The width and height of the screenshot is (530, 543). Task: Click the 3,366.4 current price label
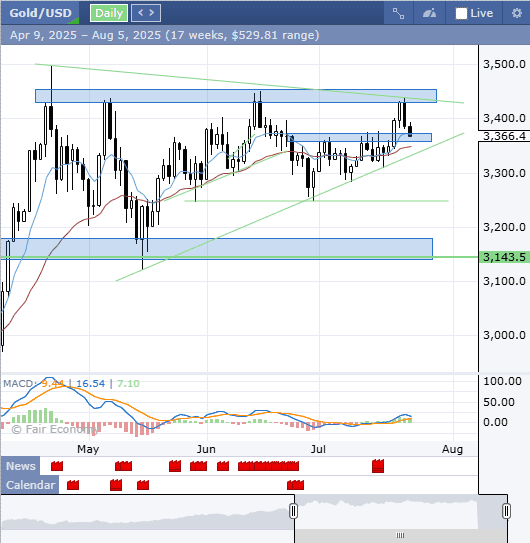pos(504,136)
